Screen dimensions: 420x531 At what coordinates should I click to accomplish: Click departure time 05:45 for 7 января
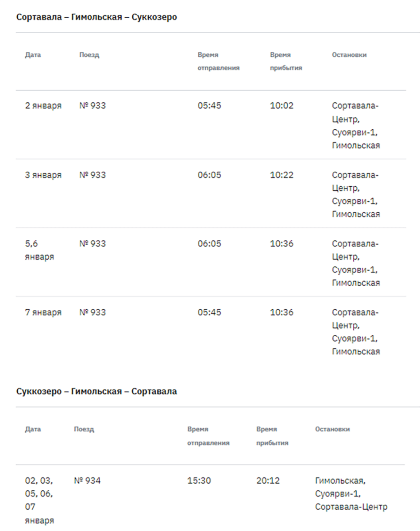pyautogui.click(x=209, y=312)
